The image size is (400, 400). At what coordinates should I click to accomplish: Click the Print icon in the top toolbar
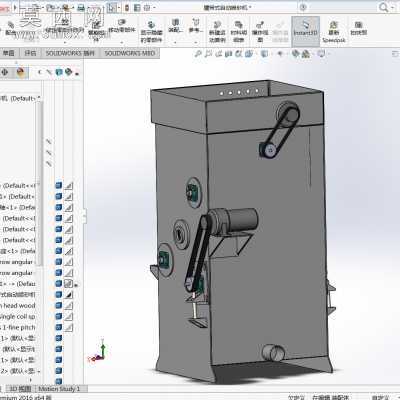(x=81, y=7)
